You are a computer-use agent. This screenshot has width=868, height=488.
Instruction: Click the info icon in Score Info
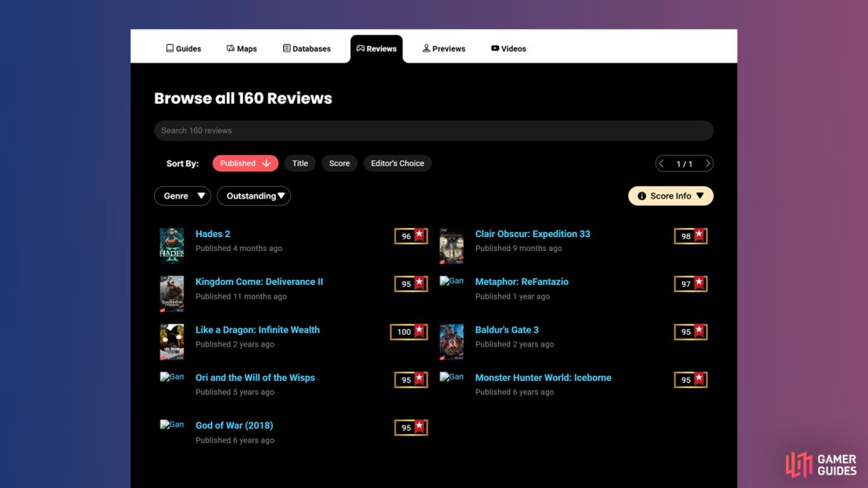[x=641, y=196]
